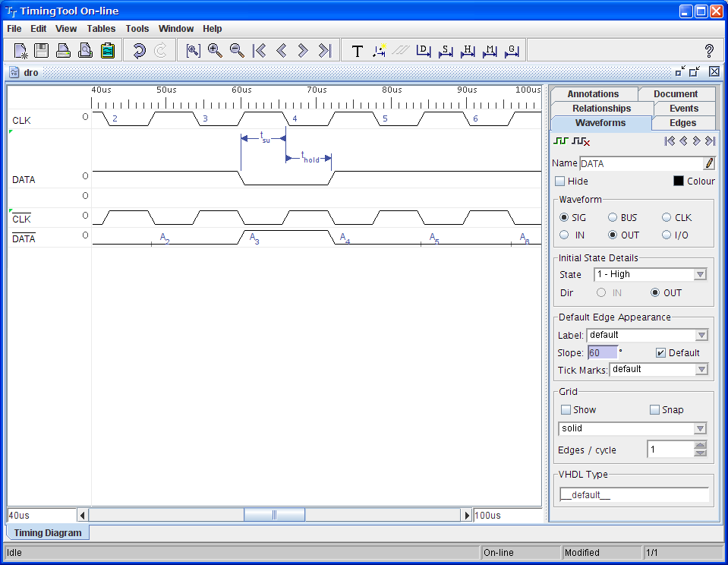Viewport: 728px width, 565px height.
Task: Click the green add waveform icon
Action: pyautogui.click(x=561, y=140)
